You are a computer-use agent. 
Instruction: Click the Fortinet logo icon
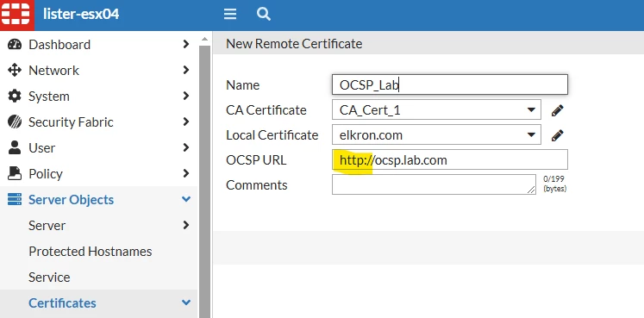click(16, 15)
